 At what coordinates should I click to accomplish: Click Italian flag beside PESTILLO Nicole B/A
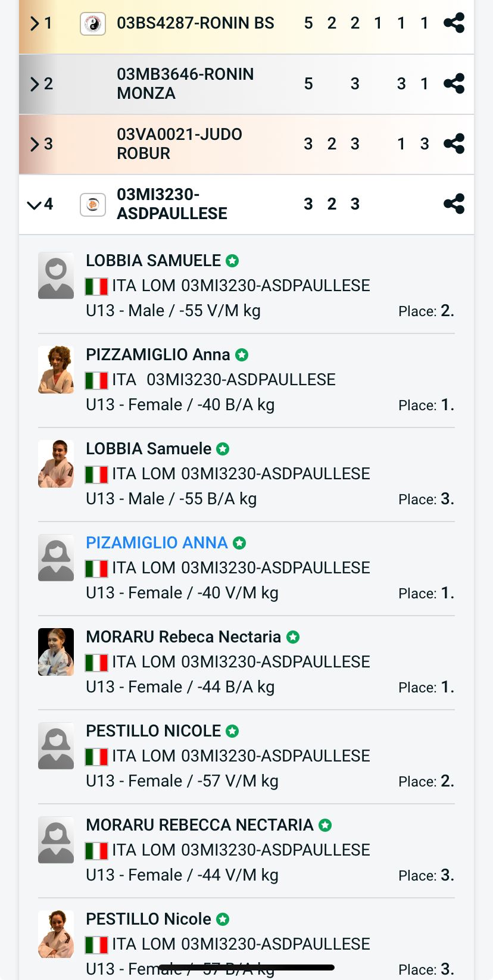(x=96, y=945)
